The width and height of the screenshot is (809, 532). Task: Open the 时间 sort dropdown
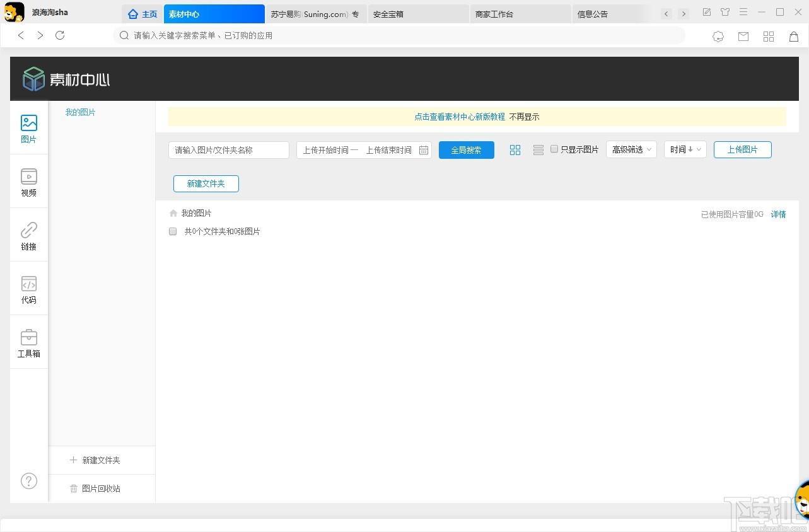click(x=685, y=149)
